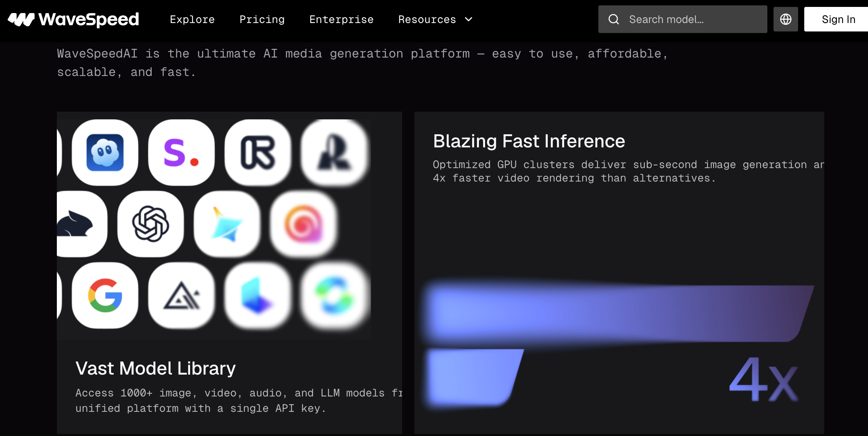The image size is (868, 436).
Task: Select the blue paper-plane star icon
Action: click(227, 224)
